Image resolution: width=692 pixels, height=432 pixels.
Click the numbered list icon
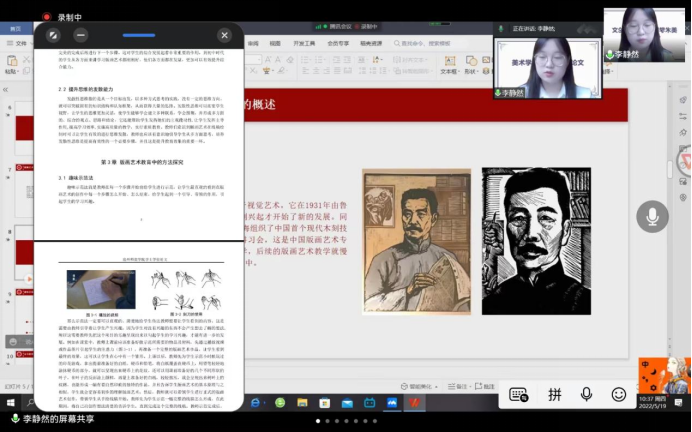click(320, 60)
